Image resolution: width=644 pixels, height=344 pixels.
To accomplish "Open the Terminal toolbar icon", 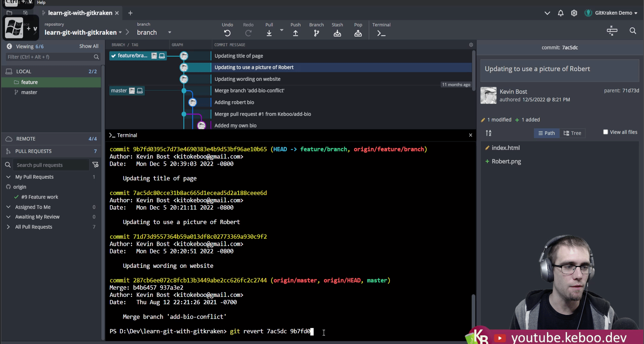I will [x=381, y=33].
